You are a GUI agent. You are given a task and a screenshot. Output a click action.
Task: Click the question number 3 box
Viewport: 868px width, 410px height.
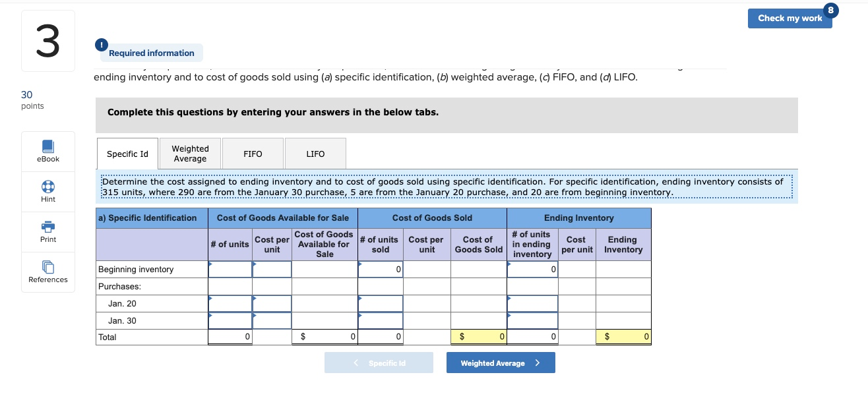click(47, 40)
